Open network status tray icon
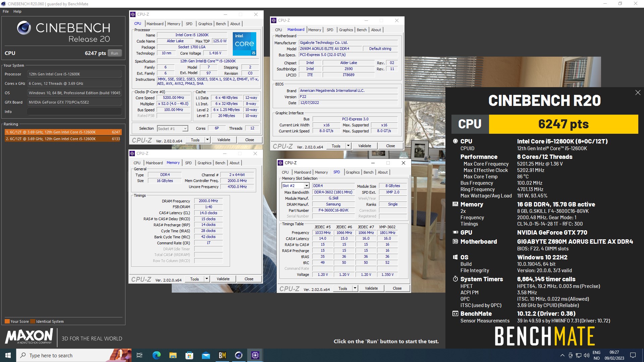Screen dimensions: 644x362 [579, 355]
